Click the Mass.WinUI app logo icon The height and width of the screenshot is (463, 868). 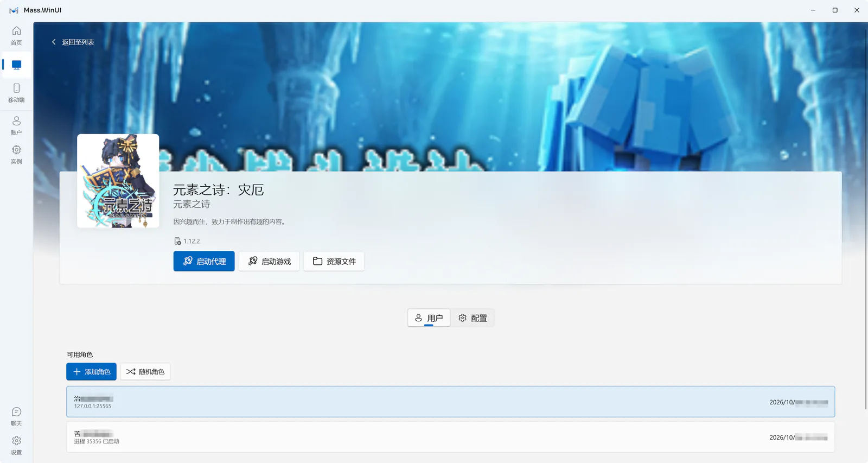[x=14, y=10]
